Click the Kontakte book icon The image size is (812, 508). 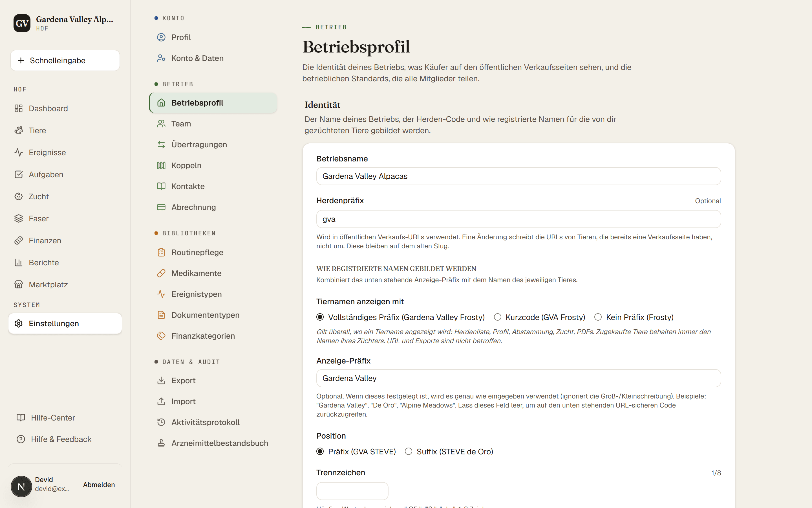tap(161, 186)
